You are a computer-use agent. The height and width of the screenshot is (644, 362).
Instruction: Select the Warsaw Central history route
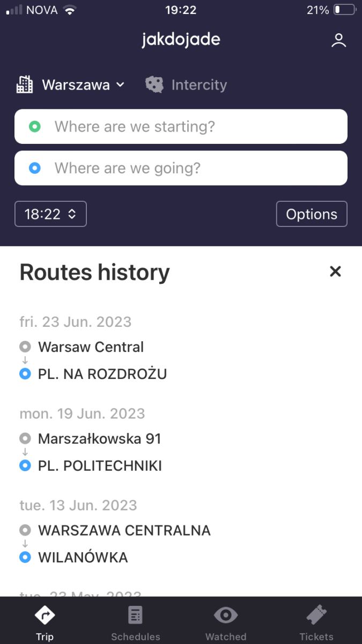93,361
